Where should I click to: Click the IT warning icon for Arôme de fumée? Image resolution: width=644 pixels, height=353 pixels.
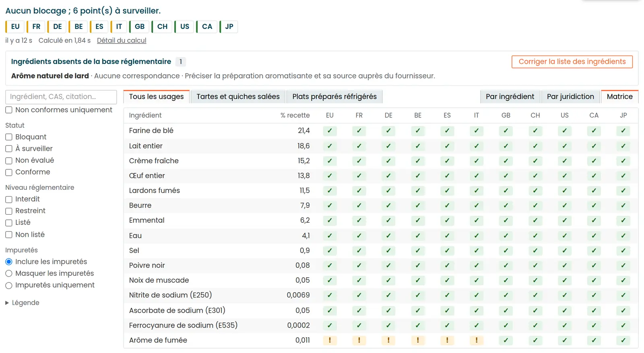(477, 340)
